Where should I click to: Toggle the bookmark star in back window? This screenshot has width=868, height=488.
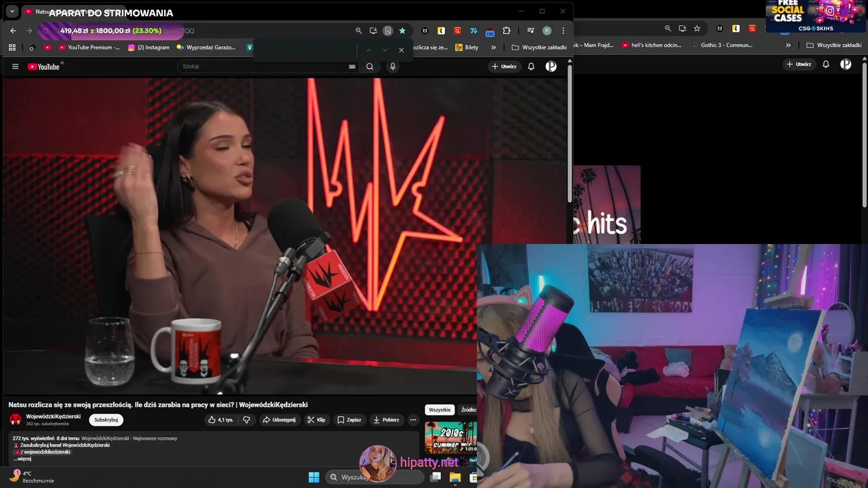pos(697,28)
